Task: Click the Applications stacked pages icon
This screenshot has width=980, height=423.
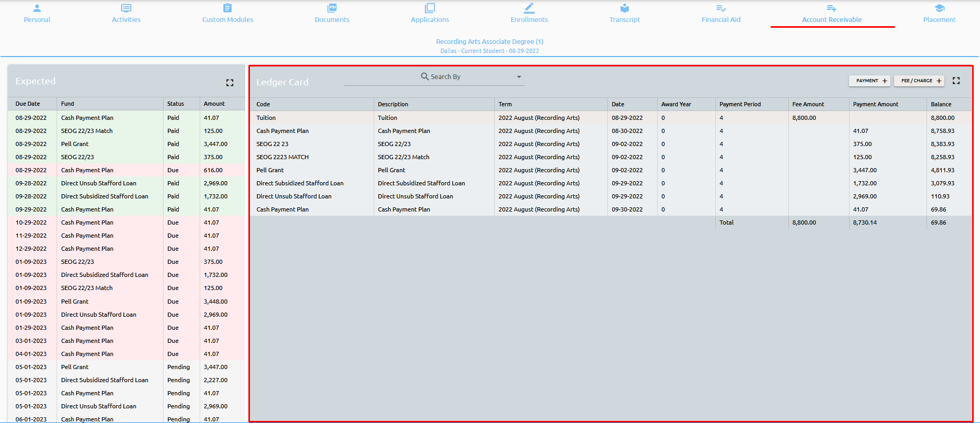Action: coord(430,8)
